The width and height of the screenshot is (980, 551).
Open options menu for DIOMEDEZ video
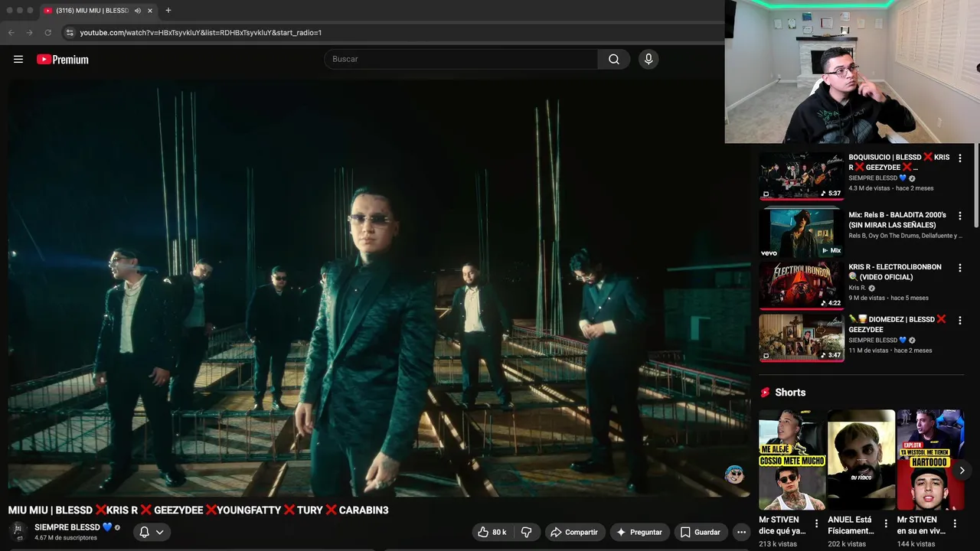[960, 320]
